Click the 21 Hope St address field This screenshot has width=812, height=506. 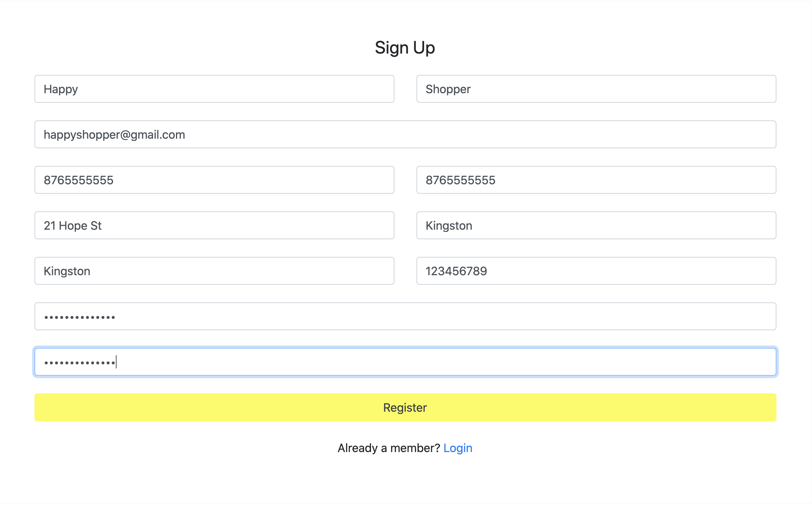tap(214, 225)
